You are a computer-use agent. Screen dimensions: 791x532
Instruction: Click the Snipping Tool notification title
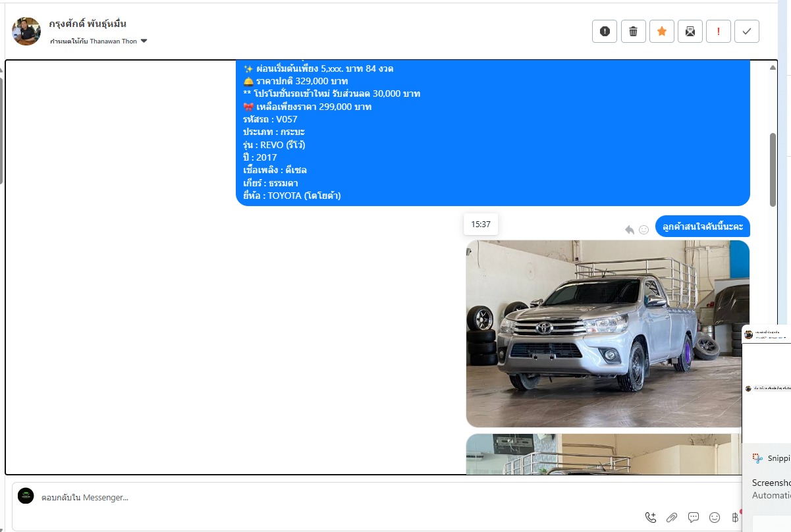click(778, 458)
